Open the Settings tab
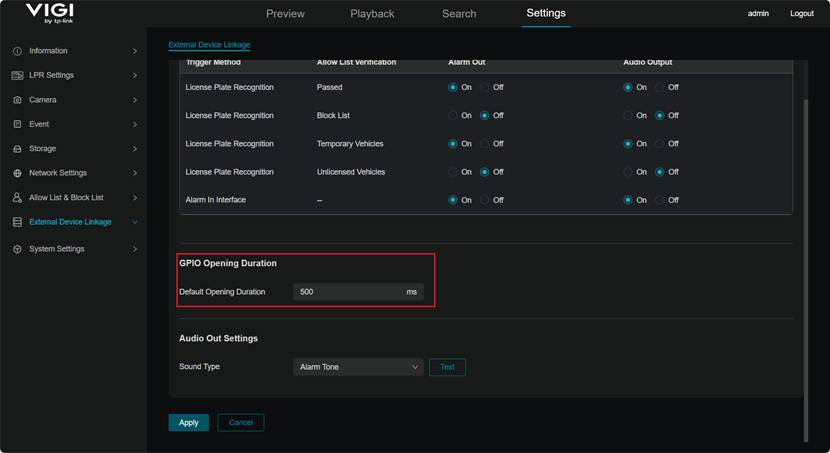 (546, 13)
